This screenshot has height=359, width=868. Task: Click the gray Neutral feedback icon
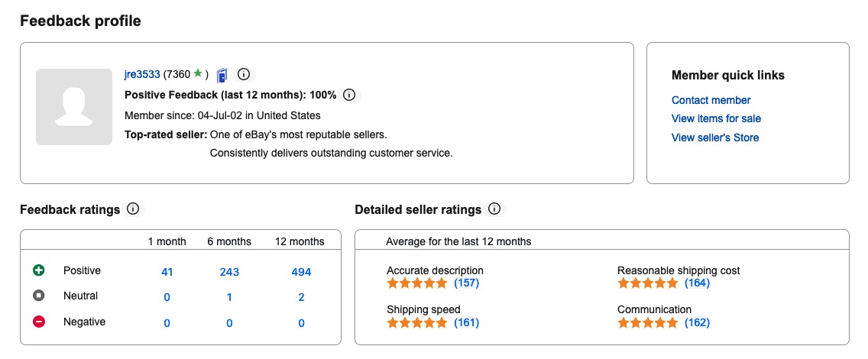click(x=39, y=296)
